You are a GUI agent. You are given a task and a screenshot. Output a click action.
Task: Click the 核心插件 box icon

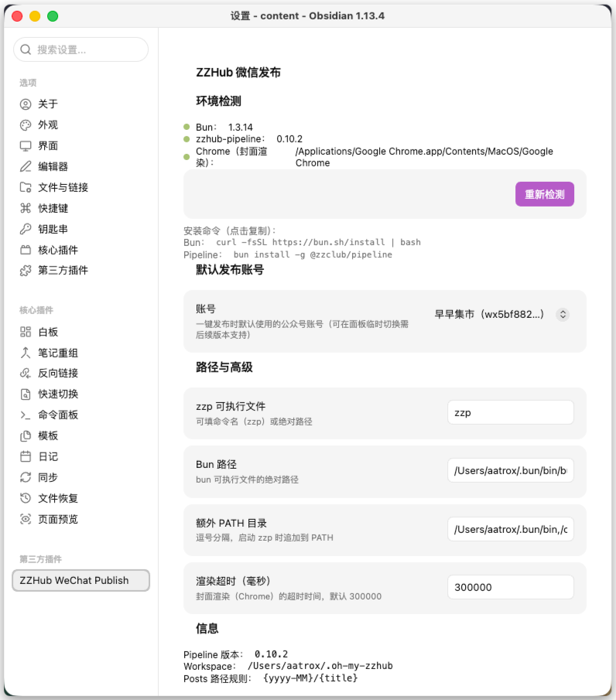pos(26,250)
